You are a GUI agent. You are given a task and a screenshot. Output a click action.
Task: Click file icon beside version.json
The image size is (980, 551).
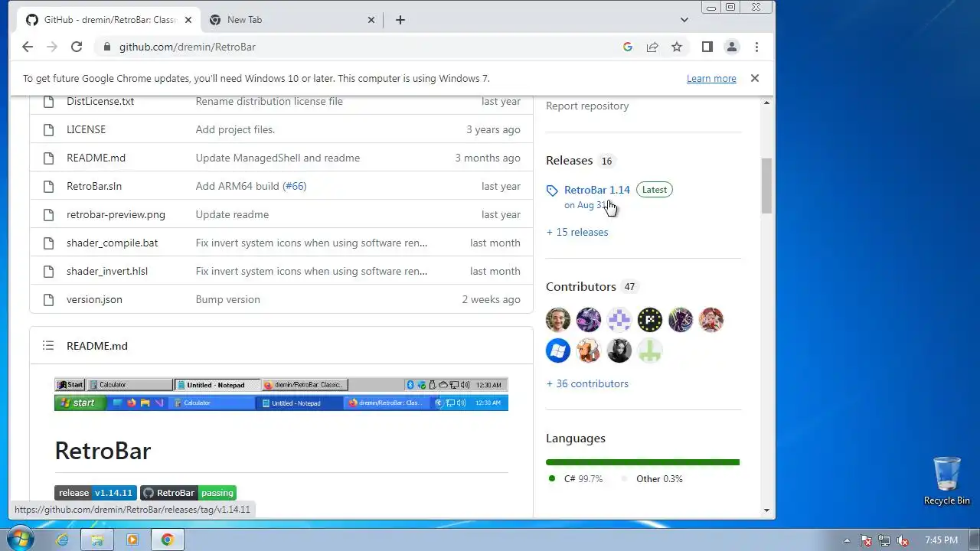click(x=49, y=299)
